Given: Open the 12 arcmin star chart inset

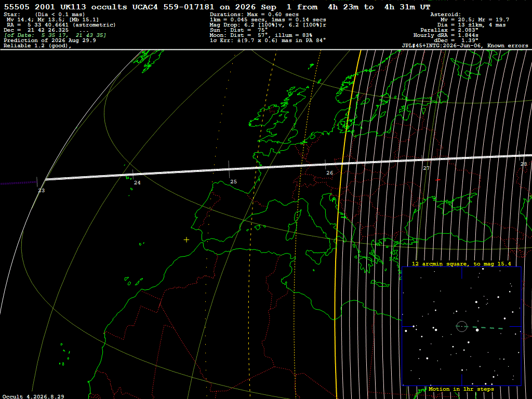Looking at the screenshot, I should click(x=461, y=326).
